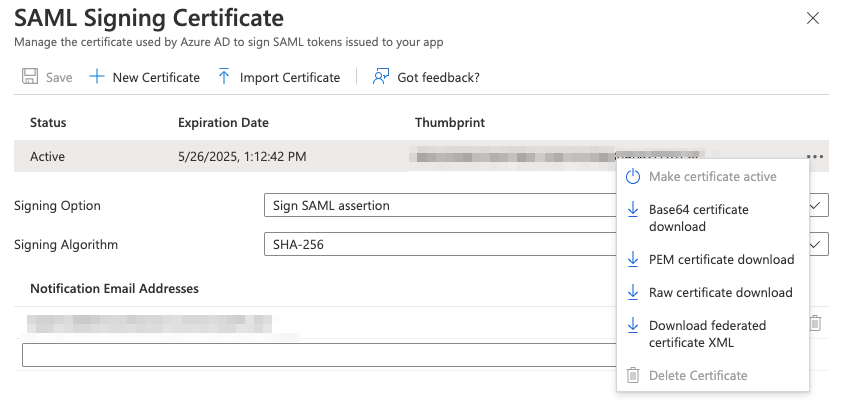Click download arrow icon beside Base64 certificate

coord(633,210)
